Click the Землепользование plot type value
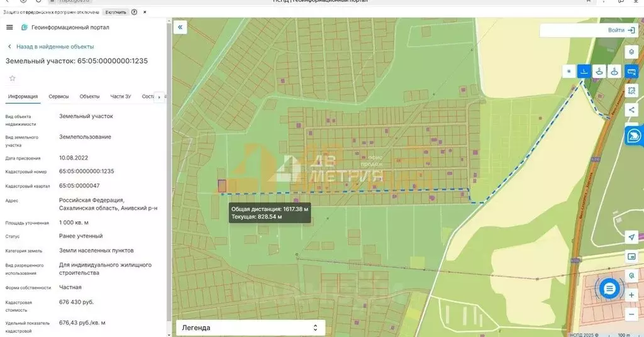Screen dimensions: 644x337 85,136
